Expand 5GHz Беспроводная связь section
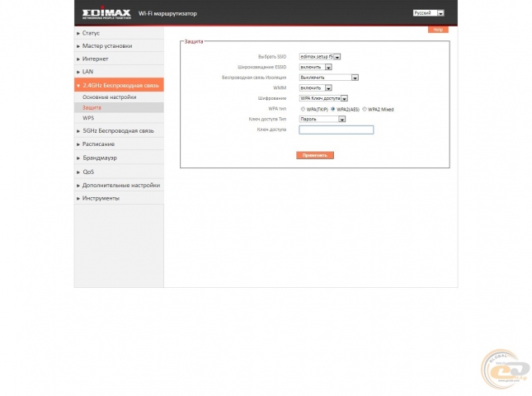The height and width of the screenshot is (396, 532). click(119, 130)
